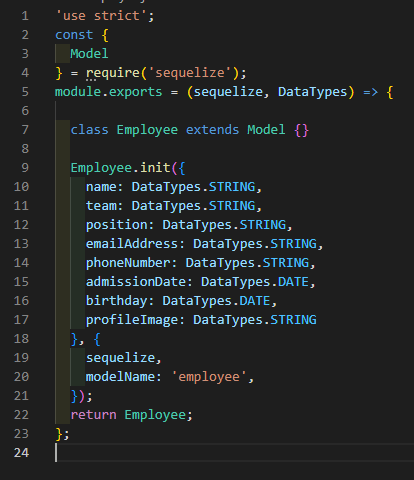Click 'Employee' on the return line
414x480 pixels.
155,415
